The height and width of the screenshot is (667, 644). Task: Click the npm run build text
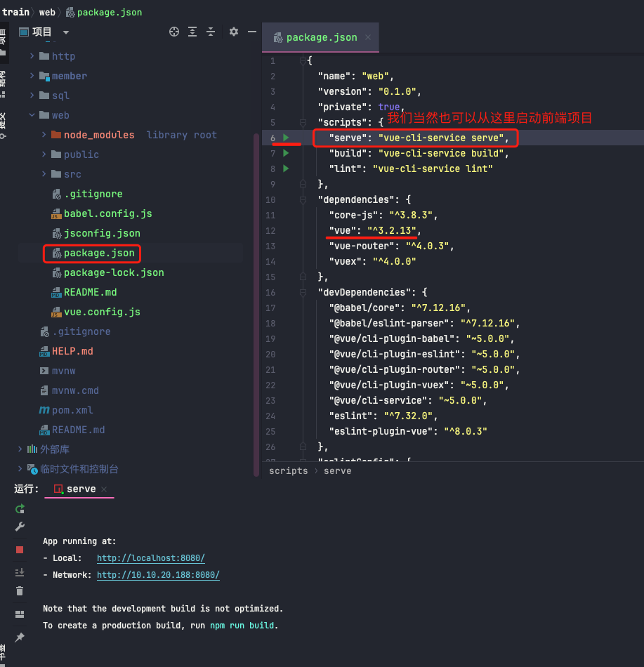(x=242, y=626)
